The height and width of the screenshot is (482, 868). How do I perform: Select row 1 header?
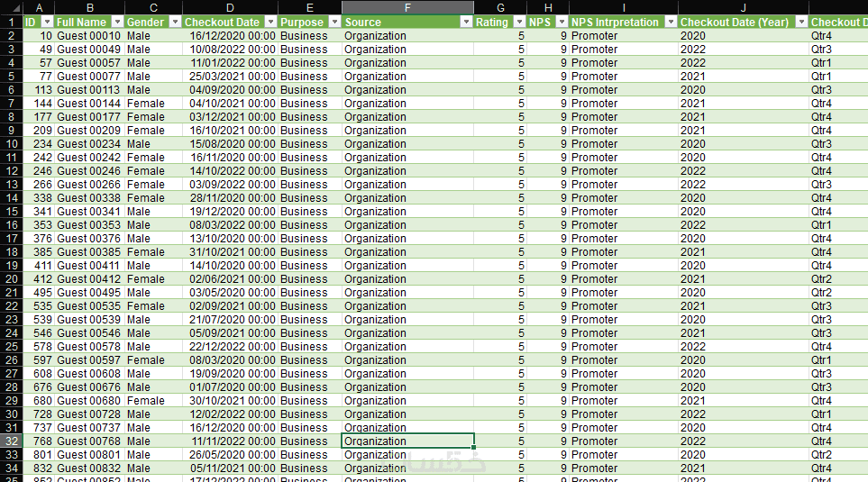click(12, 23)
